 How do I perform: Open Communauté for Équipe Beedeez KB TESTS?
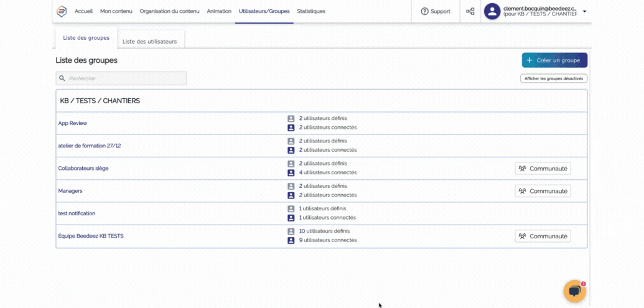tap(543, 236)
